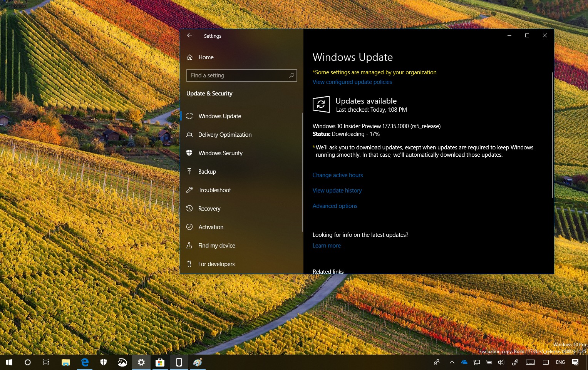Open Advanced options
The height and width of the screenshot is (370, 588).
point(335,206)
